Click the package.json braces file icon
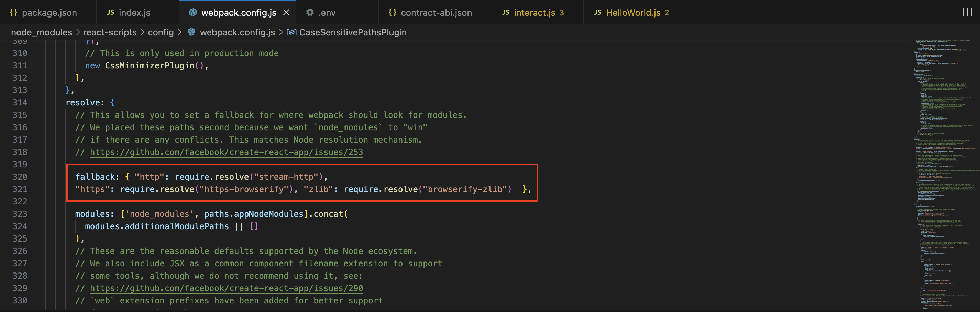The image size is (980, 312). coord(14,13)
